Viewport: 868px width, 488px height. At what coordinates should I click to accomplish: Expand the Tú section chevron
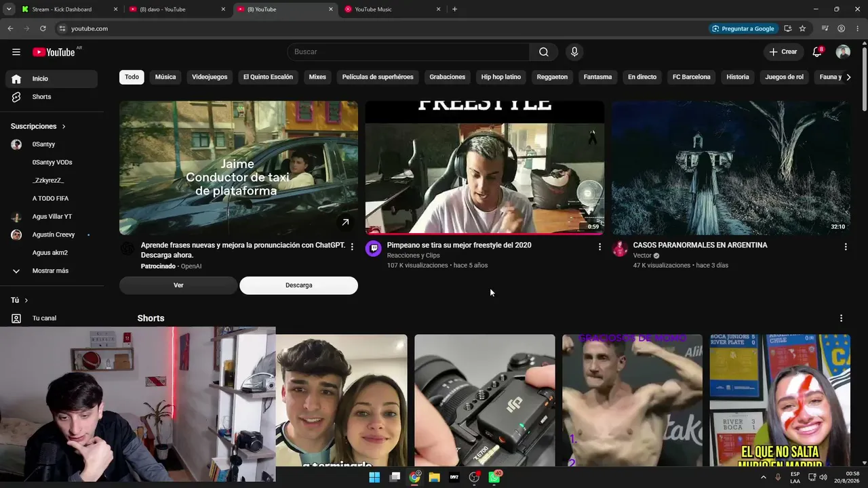click(26, 300)
